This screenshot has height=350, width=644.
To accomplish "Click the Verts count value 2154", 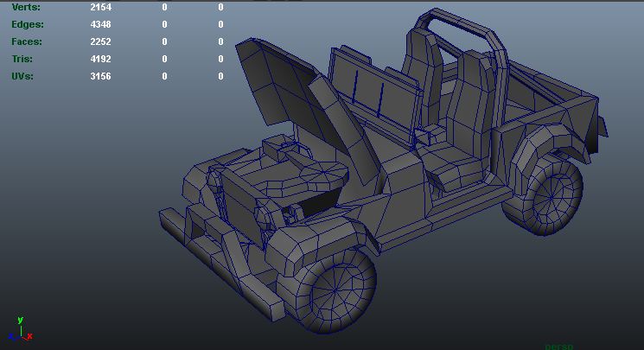I will point(101,7).
